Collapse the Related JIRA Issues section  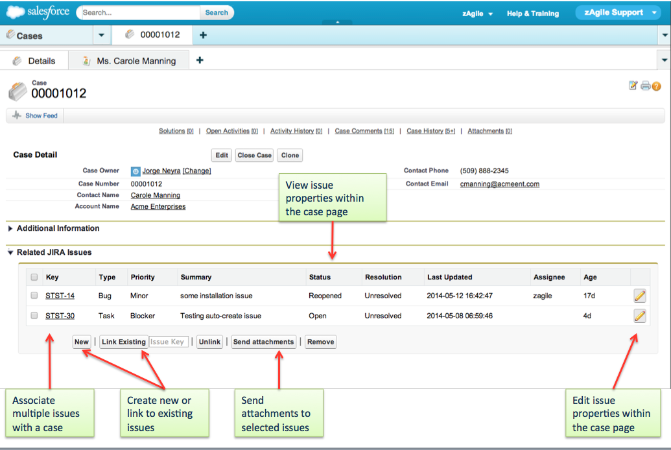(11, 252)
